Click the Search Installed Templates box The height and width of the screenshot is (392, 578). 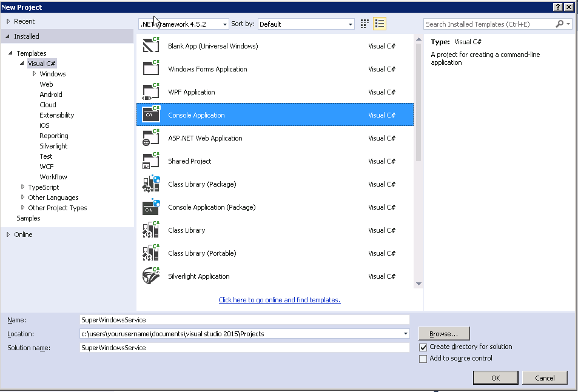(x=489, y=24)
